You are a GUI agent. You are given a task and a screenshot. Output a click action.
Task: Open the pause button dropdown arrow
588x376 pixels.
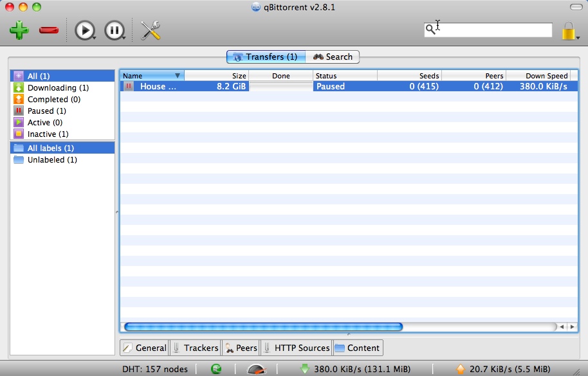[x=124, y=37]
